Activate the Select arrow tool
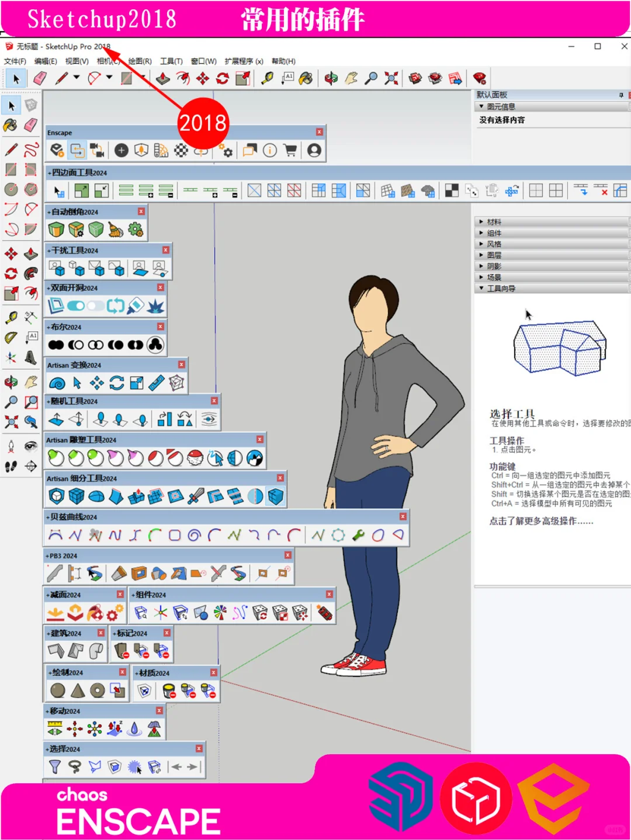Image resolution: width=631 pixels, height=840 pixels. [x=16, y=77]
